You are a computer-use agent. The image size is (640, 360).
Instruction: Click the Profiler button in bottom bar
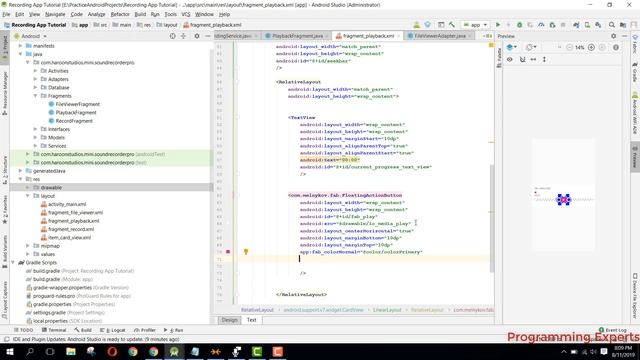(x=145, y=330)
